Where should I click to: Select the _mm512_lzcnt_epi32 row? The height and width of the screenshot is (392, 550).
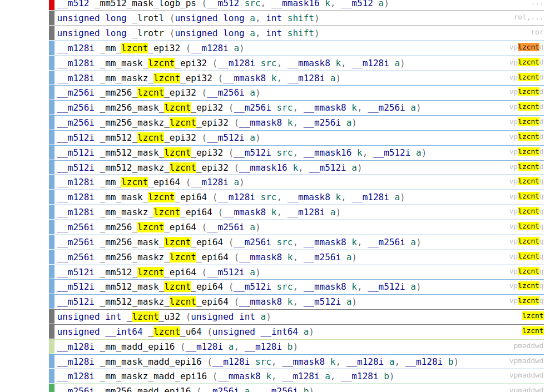296,138
